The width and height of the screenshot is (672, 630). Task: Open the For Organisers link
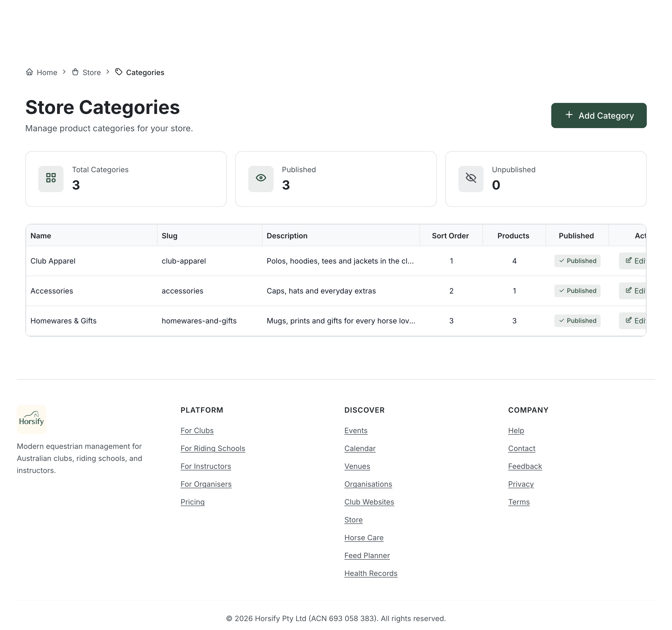coord(206,484)
